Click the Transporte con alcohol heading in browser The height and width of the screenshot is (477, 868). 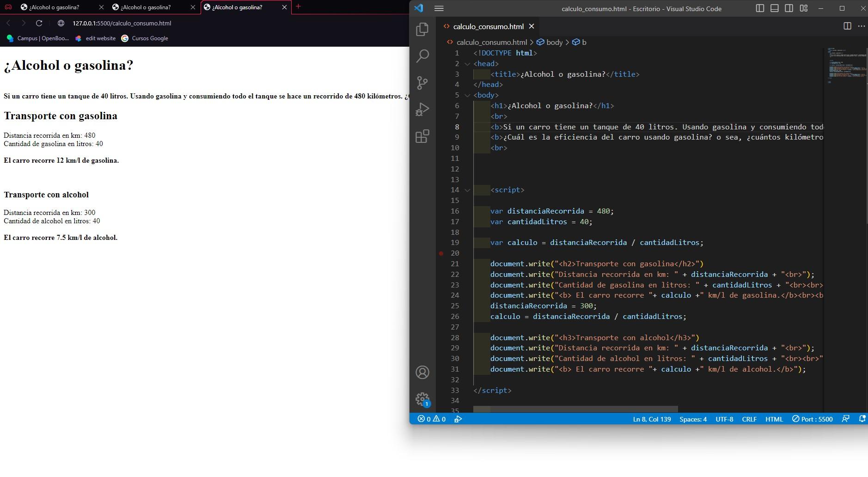click(x=46, y=195)
